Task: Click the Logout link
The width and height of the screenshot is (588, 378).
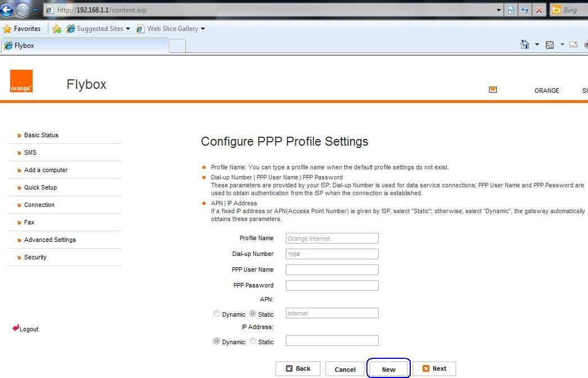Action: point(25,328)
